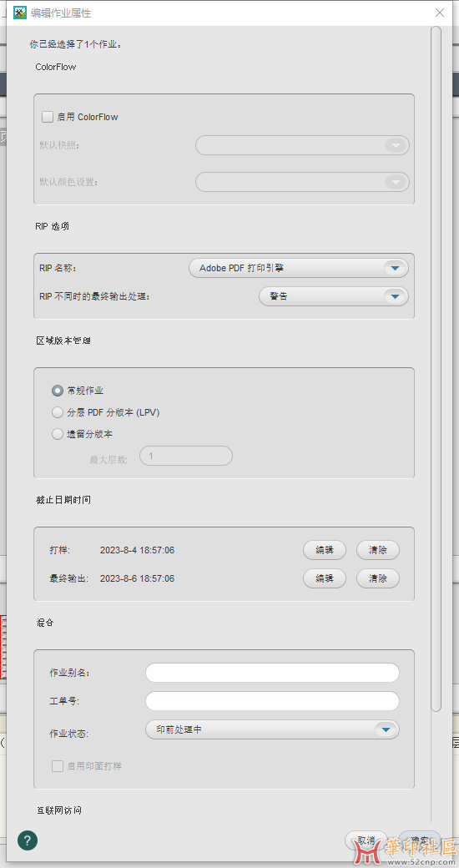Edit the 最终输出 deadline time
The image size is (459, 868).
pos(325,578)
